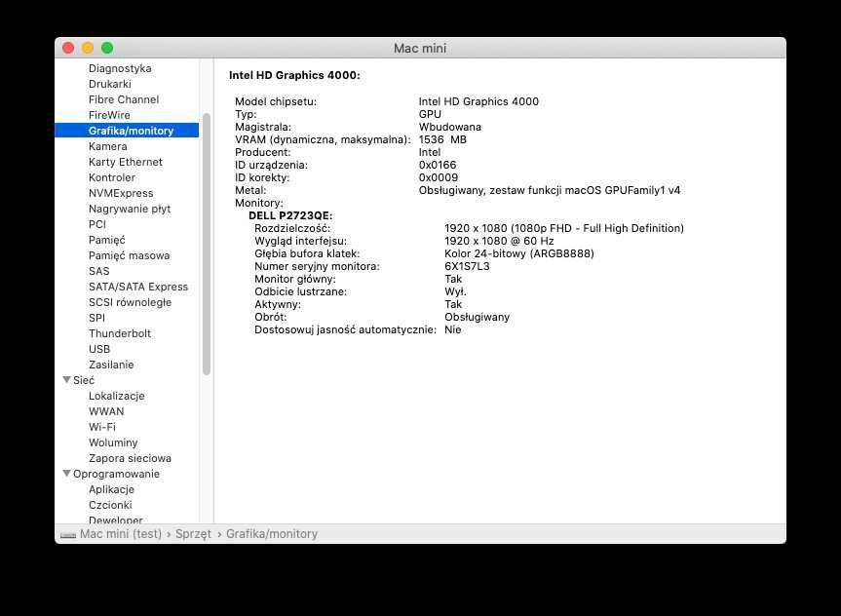
Task: Click the Odbicie lustrzane Wył. value
Action: click(455, 291)
